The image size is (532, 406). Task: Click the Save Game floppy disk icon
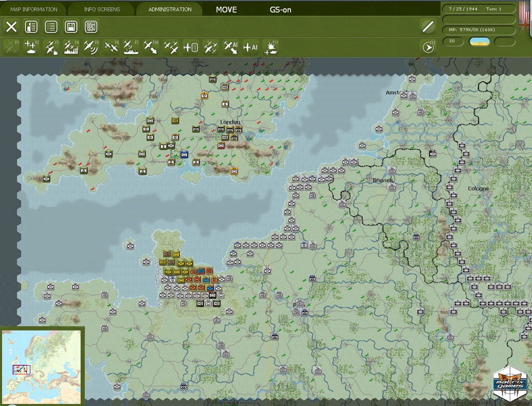(71, 26)
